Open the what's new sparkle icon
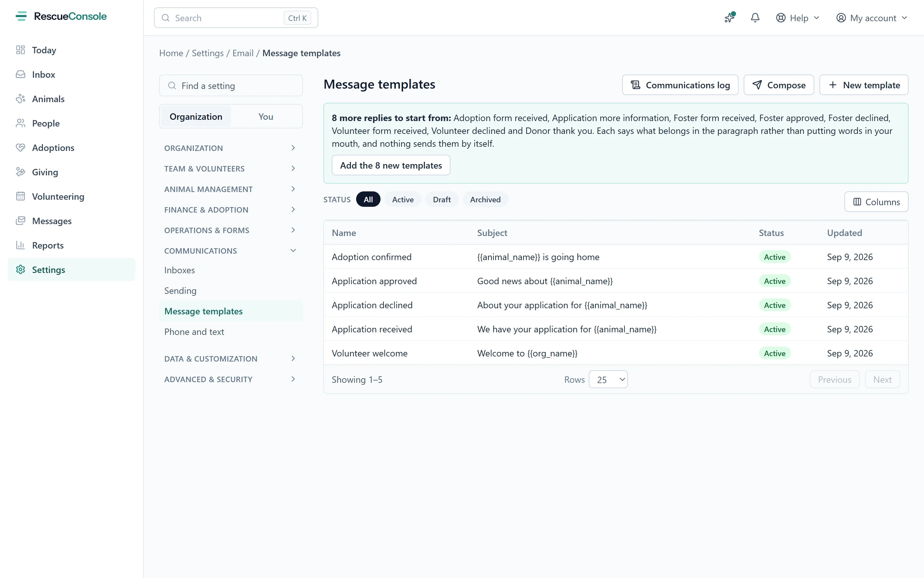 coord(730,18)
